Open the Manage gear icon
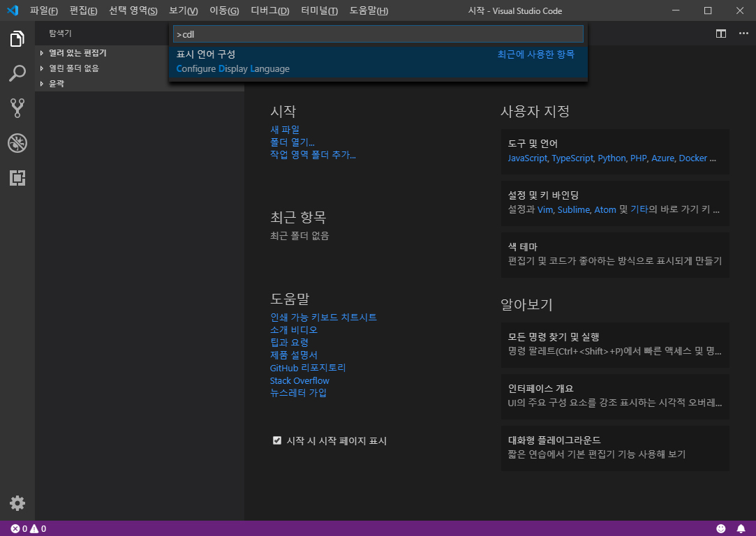Image resolution: width=756 pixels, height=536 pixels. point(17,503)
